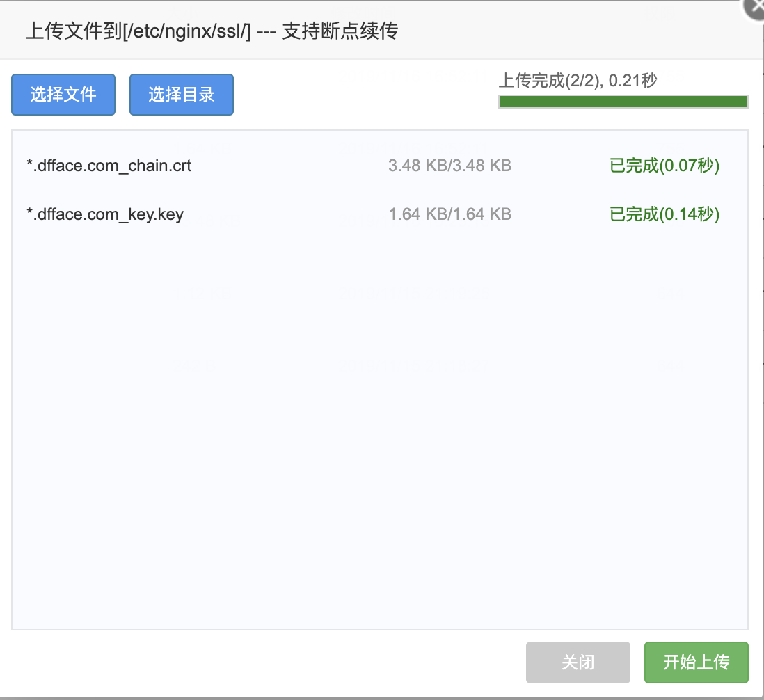The image size is (764, 700).
Task: Click the green upload progress bar
Action: pos(623,102)
